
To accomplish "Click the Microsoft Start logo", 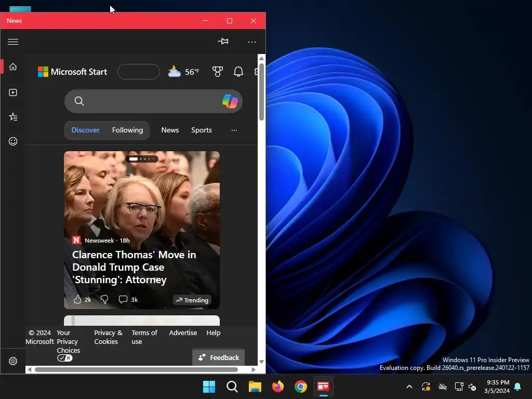I will pyautogui.click(x=72, y=72).
